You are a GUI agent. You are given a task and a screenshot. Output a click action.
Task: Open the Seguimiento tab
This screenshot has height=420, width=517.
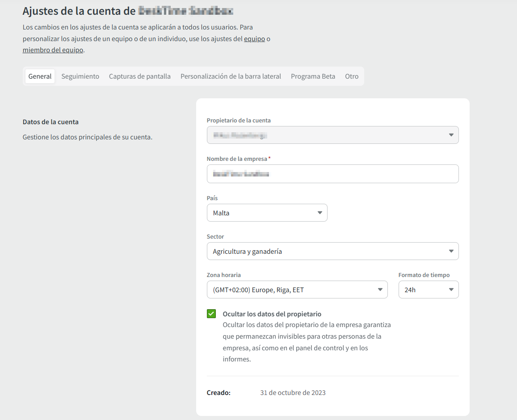[80, 76]
